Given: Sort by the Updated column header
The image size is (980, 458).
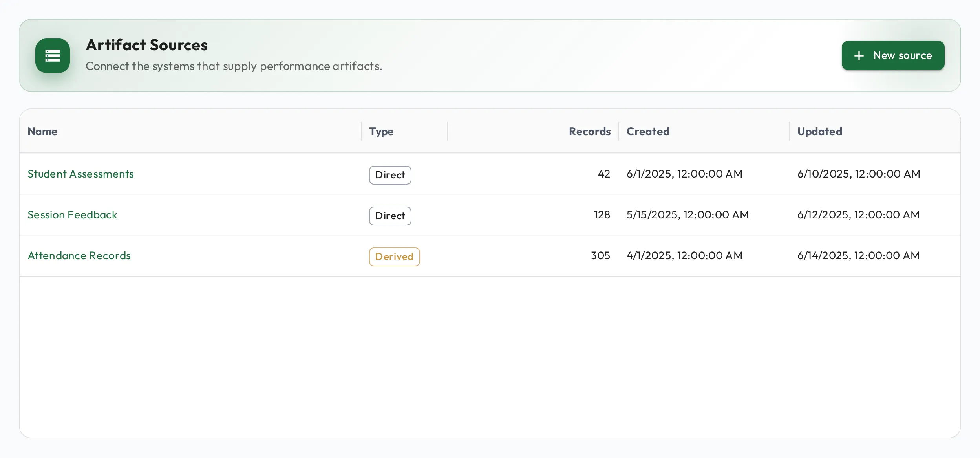Looking at the screenshot, I should point(819,132).
